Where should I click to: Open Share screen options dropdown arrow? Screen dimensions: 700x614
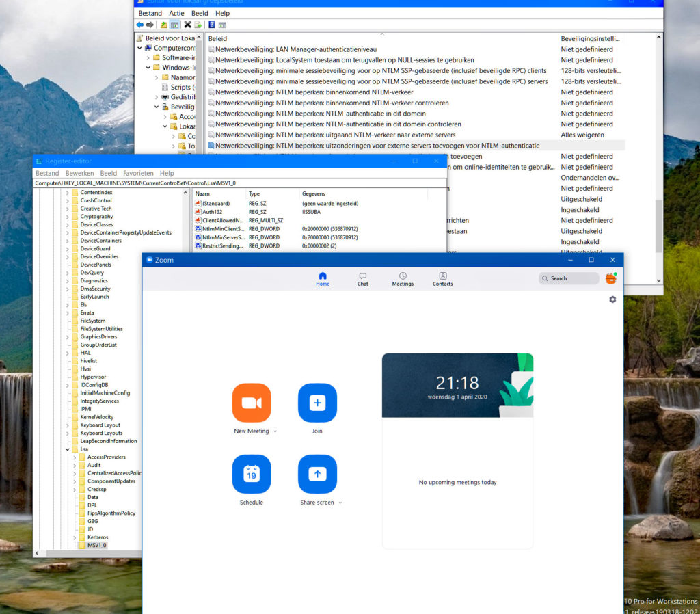(340, 503)
